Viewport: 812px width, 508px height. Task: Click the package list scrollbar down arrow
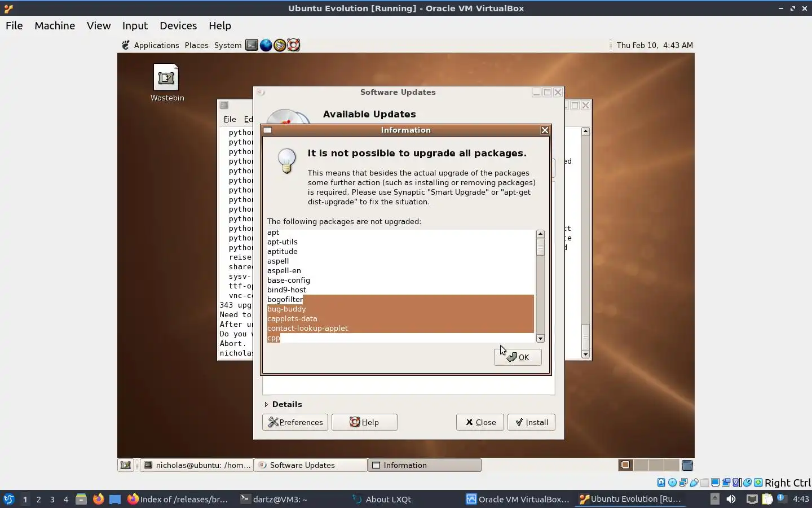point(540,339)
